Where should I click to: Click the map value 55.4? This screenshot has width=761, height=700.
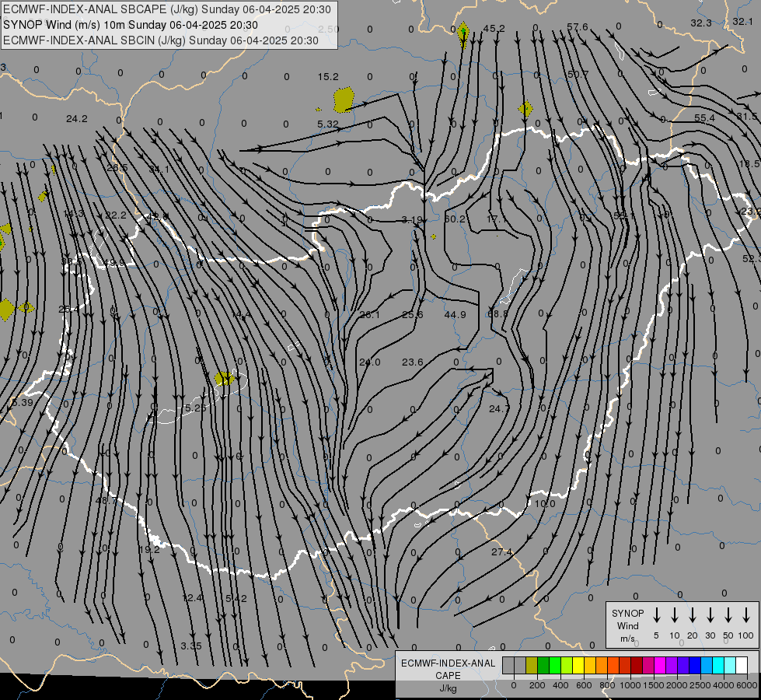pyautogui.click(x=704, y=118)
